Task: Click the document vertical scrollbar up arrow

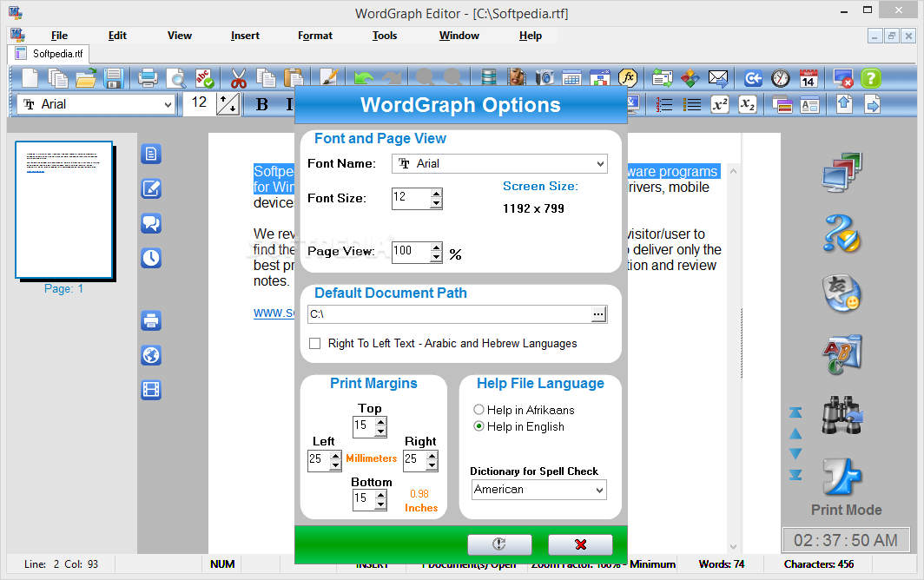Action: [x=733, y=172]
